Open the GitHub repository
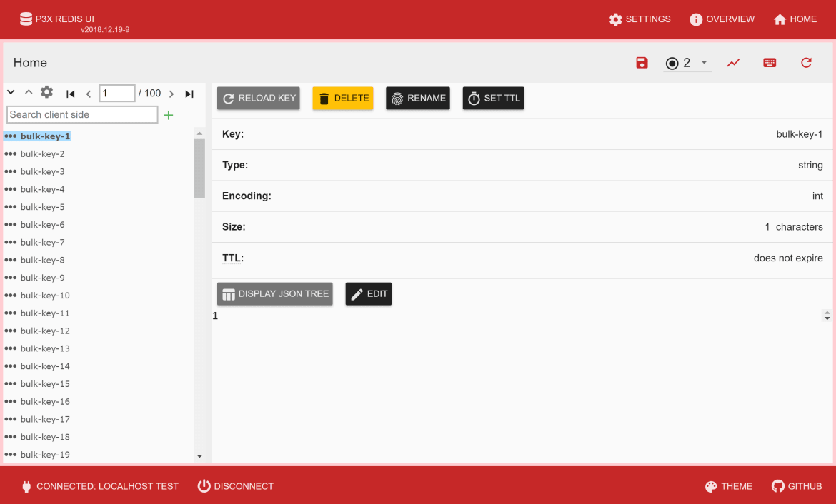Image resolution: width=836 pixels, height=504 pixels. (x=796, y=486)
